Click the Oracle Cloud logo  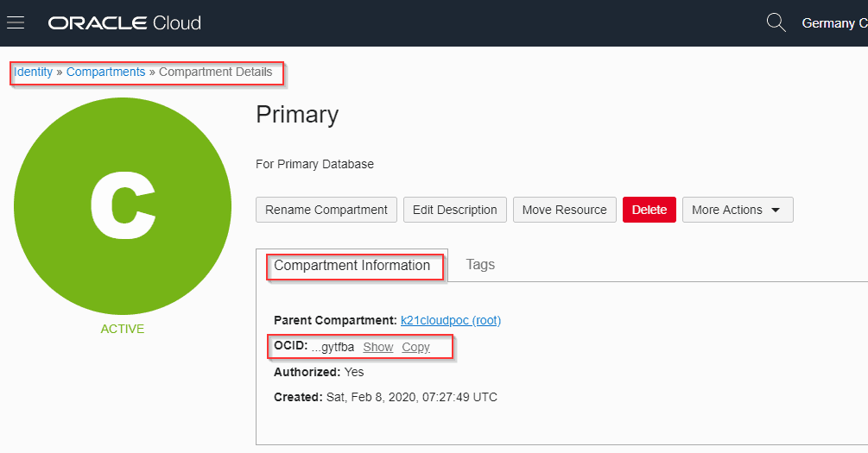(124, 23)
